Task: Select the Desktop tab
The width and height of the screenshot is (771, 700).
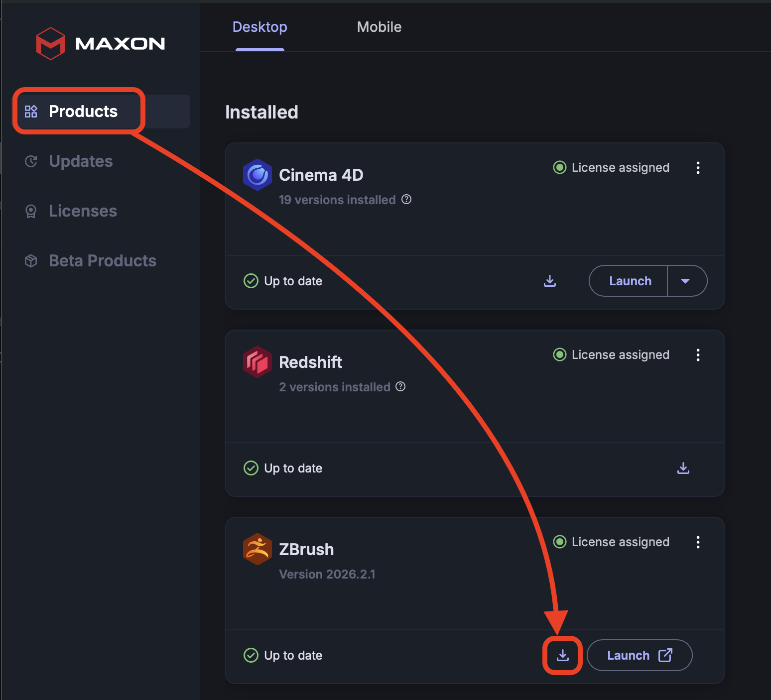Action: [x=260, y=27]
